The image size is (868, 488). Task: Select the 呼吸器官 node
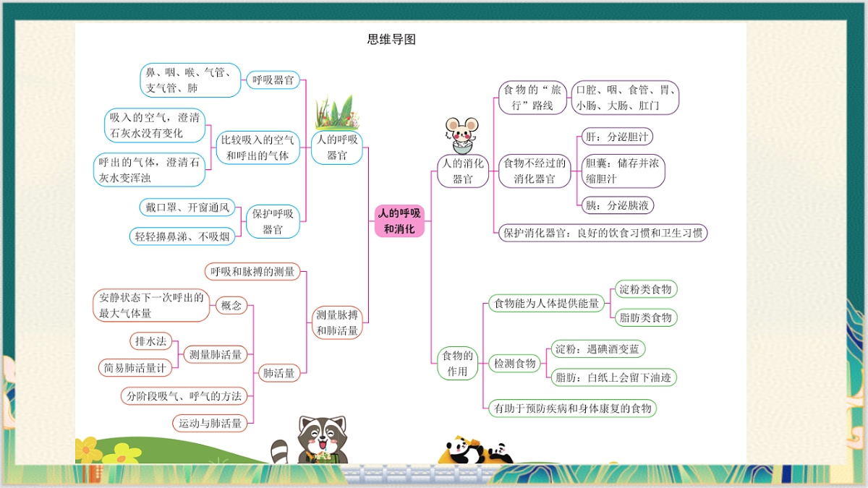point(273,79)
